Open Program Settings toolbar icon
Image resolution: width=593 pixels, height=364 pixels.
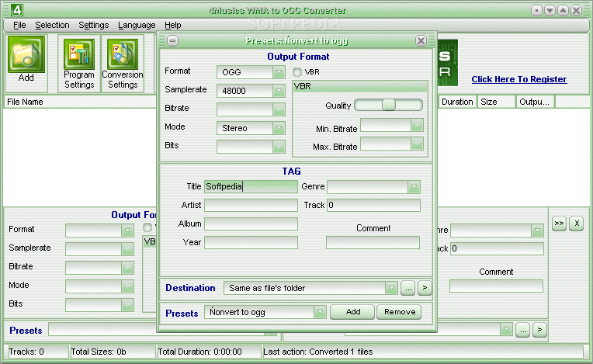point(79,54)
